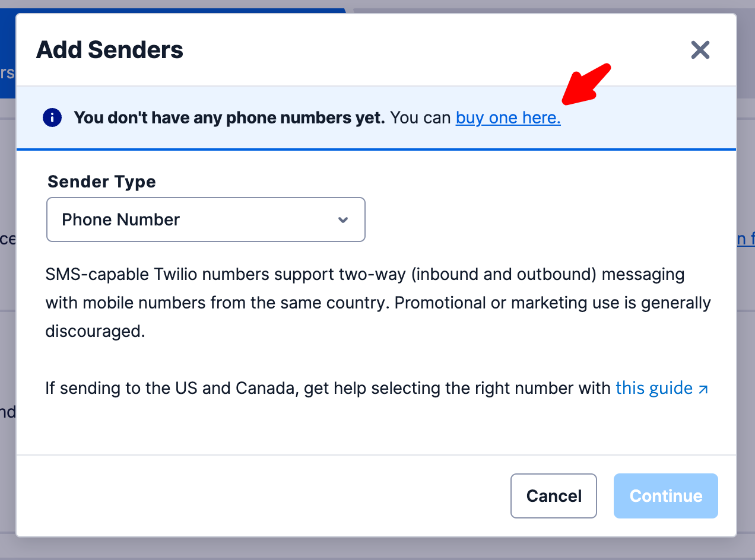Open the "buy one here" link
Image resolution: width=755 pixels, height=560 pixels.
pyautogui.click(x=508, y=118)
